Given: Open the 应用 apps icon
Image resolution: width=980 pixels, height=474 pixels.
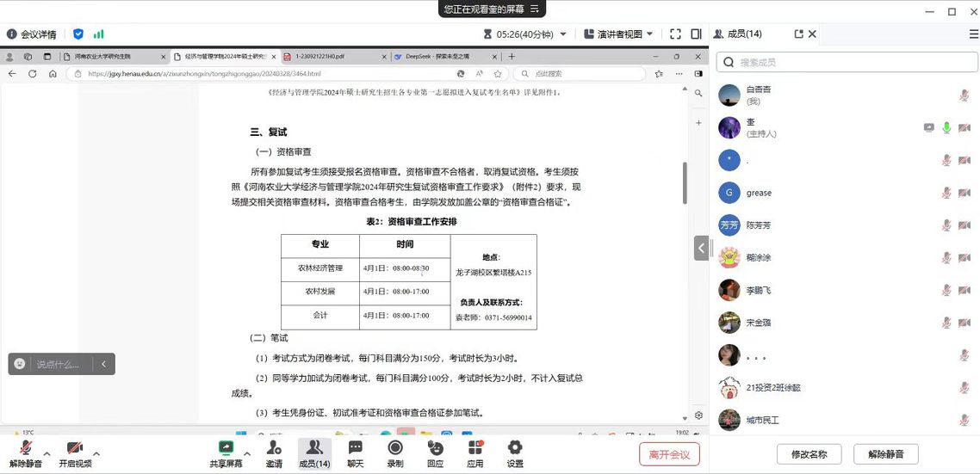Looking at the screenshot, I should click(x=475, y=453).
